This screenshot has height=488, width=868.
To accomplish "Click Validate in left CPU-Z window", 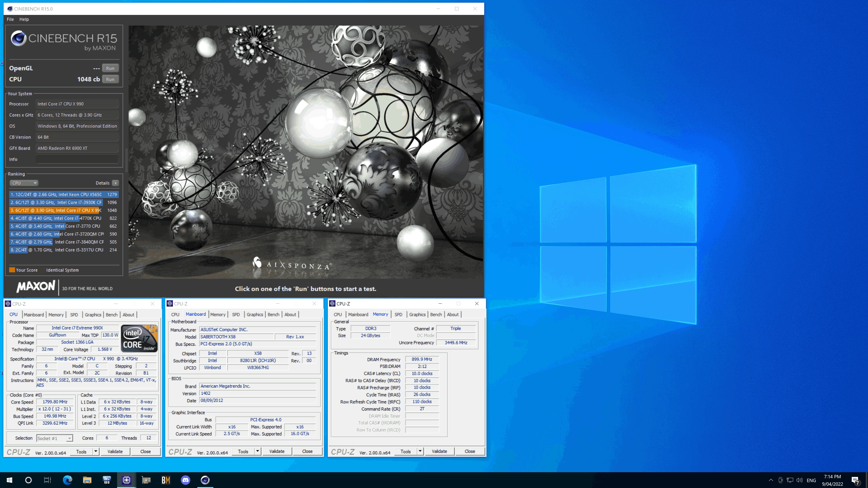I will click(115, 452).
